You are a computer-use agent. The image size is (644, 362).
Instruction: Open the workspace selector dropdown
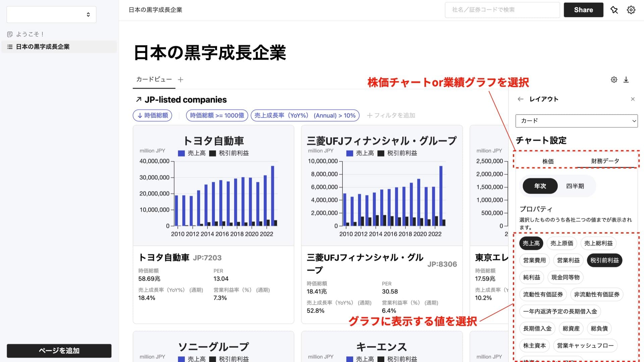51,14
